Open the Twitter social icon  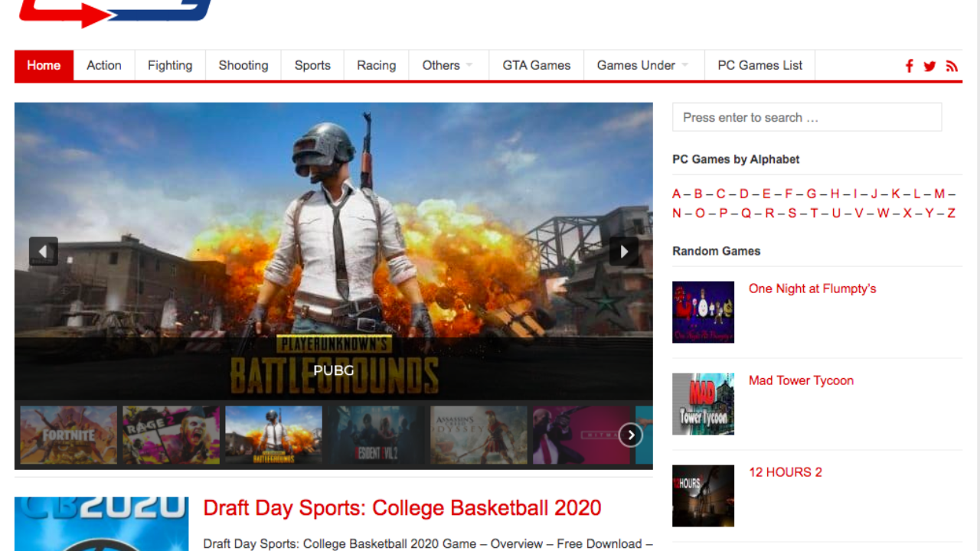point(929,66)
